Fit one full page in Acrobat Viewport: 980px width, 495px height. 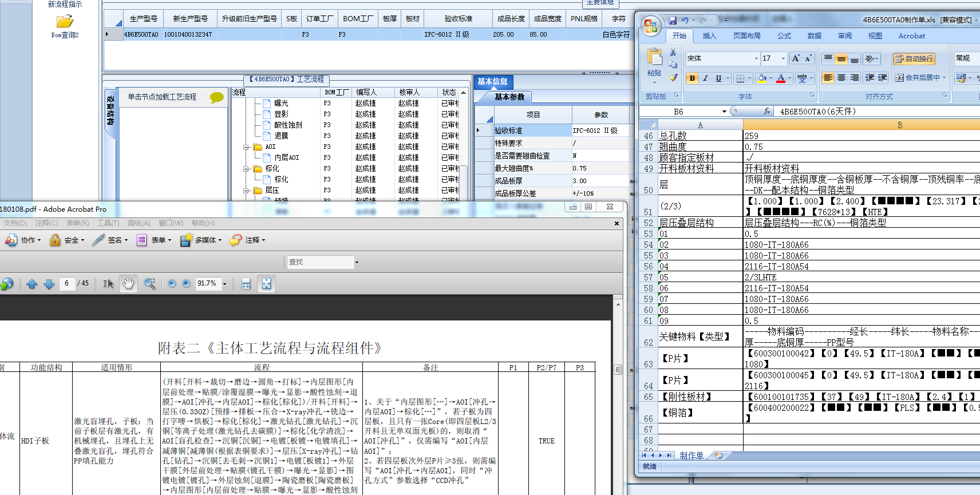266,284
